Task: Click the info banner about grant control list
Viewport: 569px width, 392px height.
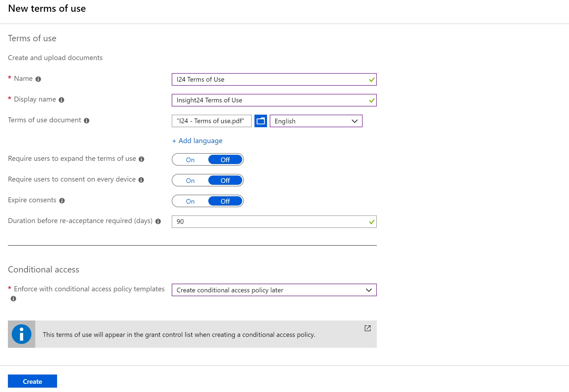Action: point(192,334)
